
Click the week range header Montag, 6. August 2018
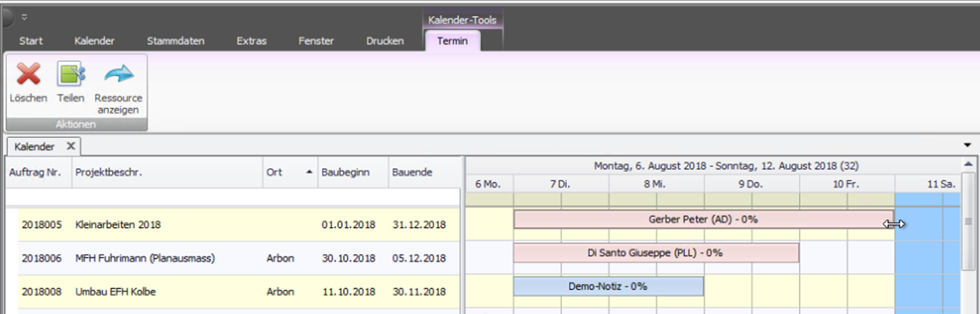(x=712, y=166)
